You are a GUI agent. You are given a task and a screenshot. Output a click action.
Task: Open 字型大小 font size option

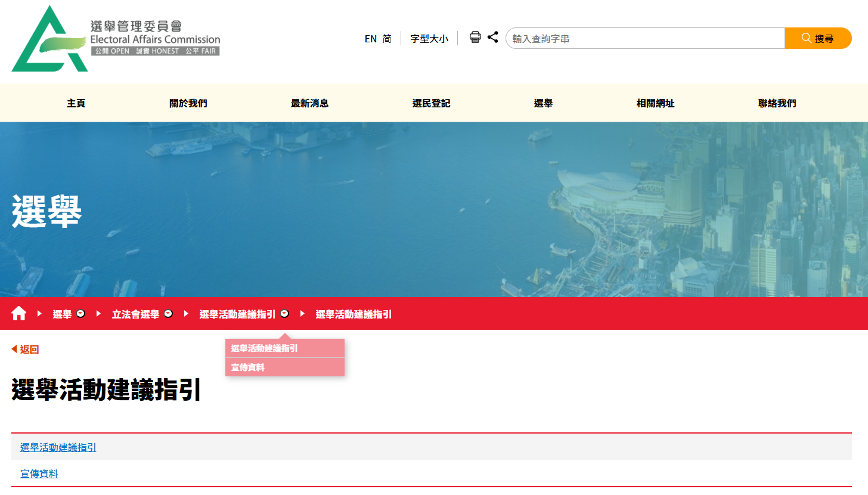point(429,39)
